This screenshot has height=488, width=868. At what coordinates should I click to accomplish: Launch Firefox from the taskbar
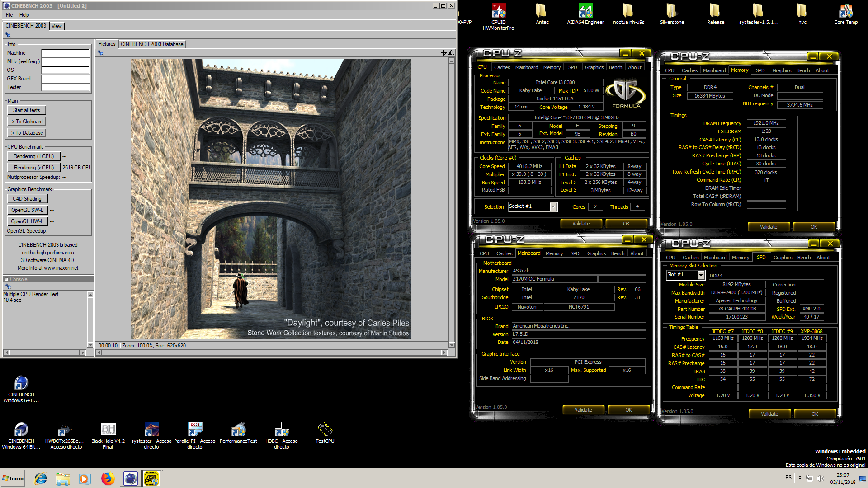[x=108, y=479]
